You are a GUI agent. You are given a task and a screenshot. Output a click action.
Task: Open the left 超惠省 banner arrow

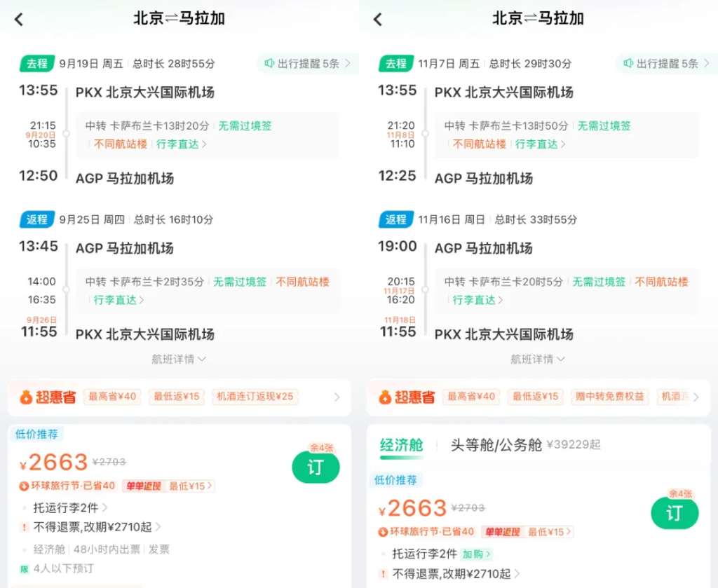point(337,397)
